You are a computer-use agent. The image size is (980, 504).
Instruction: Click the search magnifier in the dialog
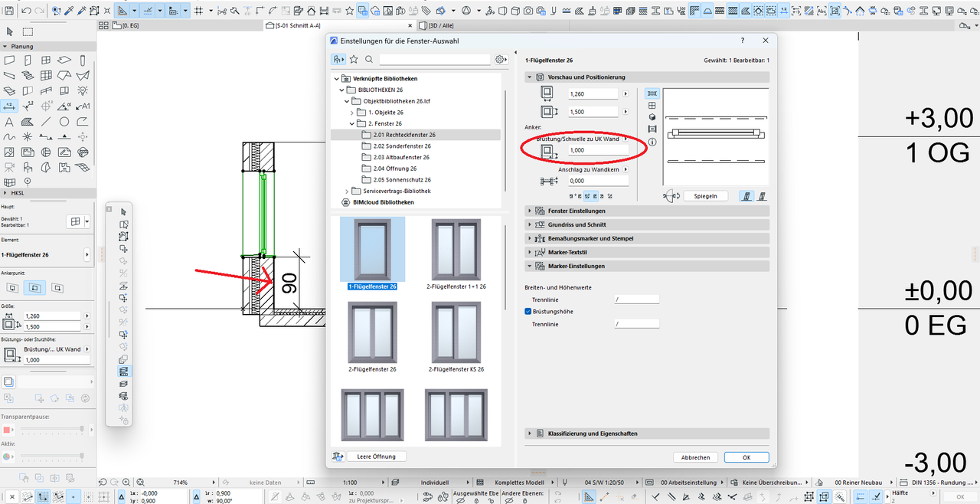coord(368,59)
